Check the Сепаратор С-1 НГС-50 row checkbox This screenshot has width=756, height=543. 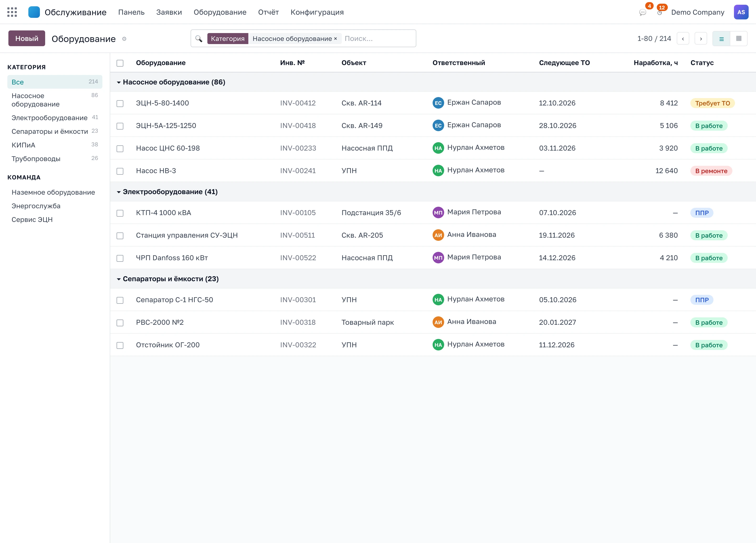coord(120,300)
